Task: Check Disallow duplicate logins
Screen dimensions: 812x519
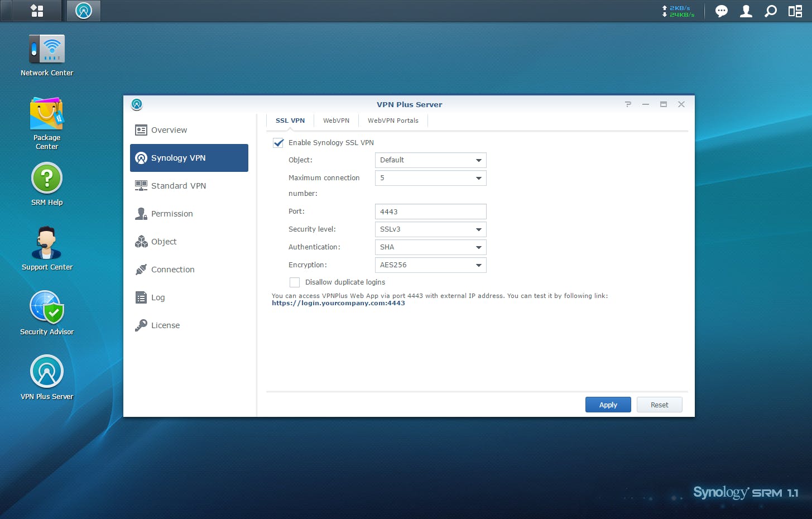Action: 295,282
